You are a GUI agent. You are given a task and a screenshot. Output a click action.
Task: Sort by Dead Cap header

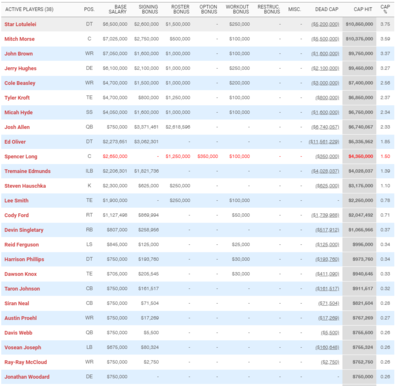coord(327,9)
